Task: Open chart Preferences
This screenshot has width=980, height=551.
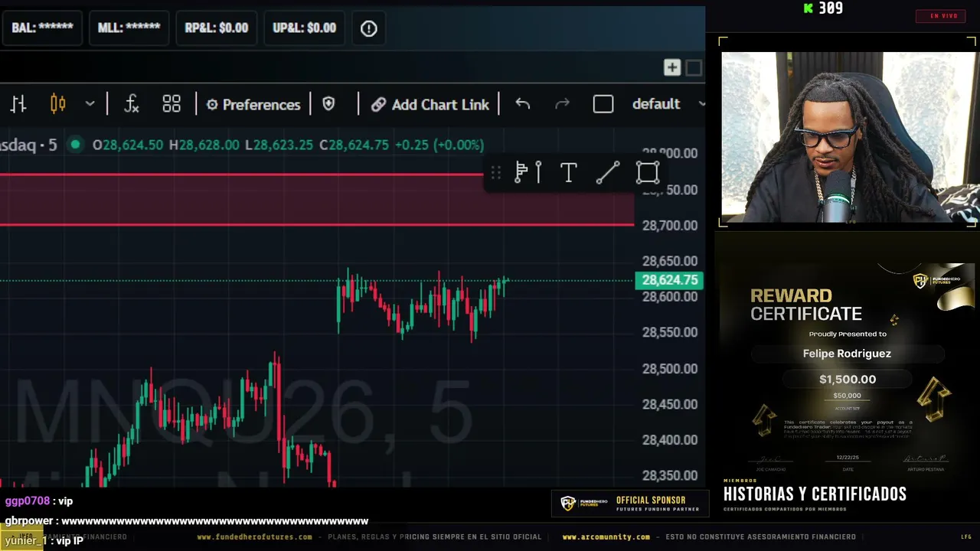Action: [x=253, y=105]
